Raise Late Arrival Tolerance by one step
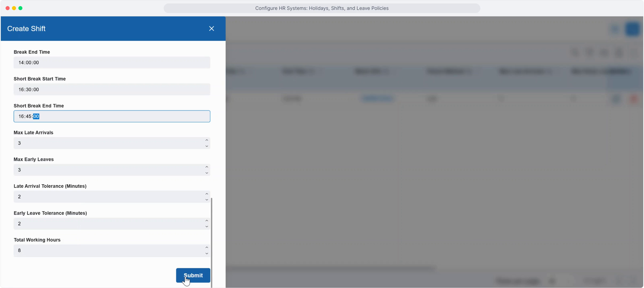This screenshot has width=644, height=288. point(207,194)
